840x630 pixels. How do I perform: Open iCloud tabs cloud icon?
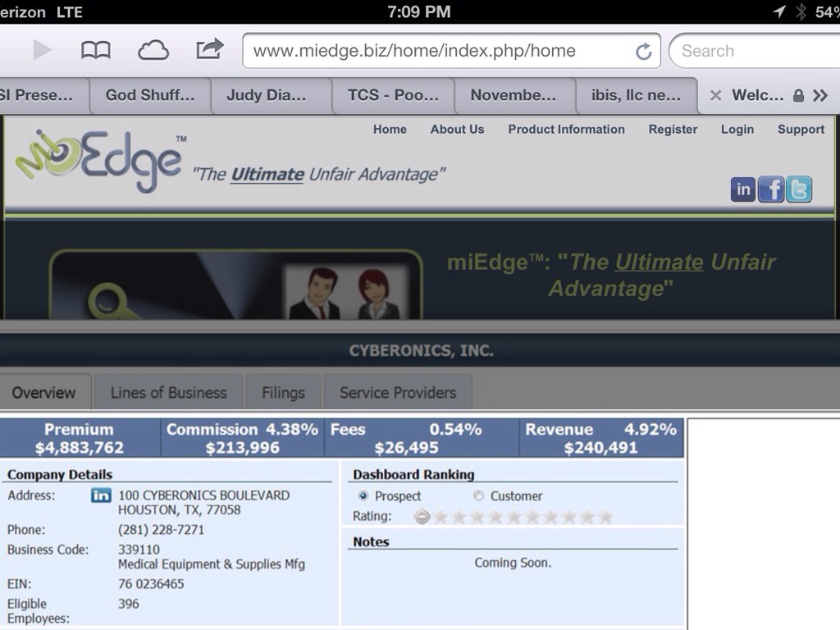(x=153, y=51)
